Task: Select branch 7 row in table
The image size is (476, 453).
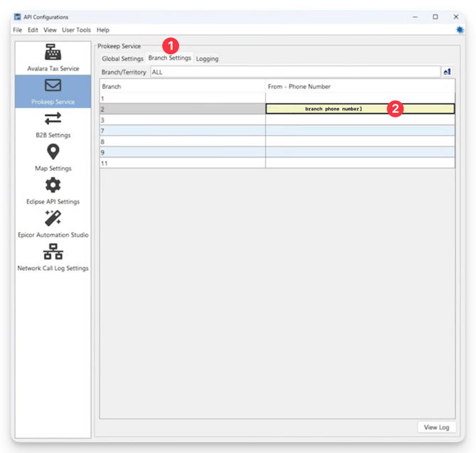Action: click(182, 131)
